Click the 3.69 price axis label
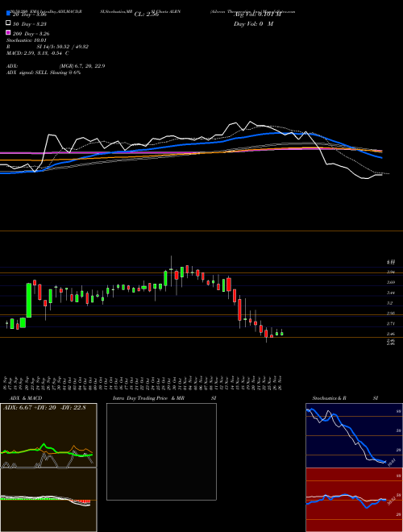 coord(391,282)
